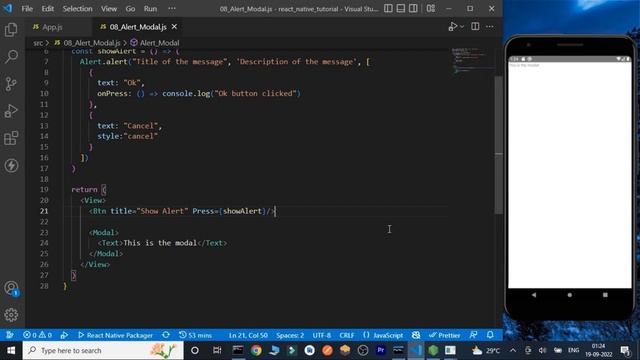Open the Selection menu

[78, 9]
